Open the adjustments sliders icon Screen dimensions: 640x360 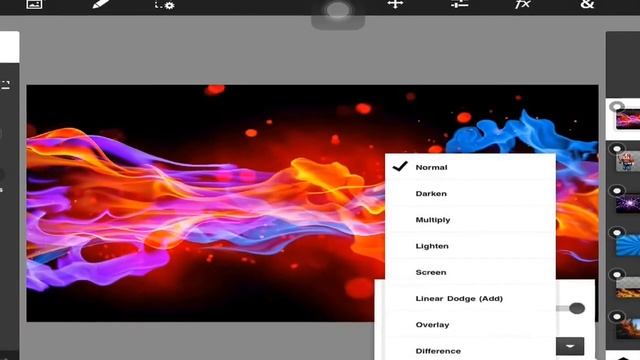pyautogui.click(x=459, y=4)
